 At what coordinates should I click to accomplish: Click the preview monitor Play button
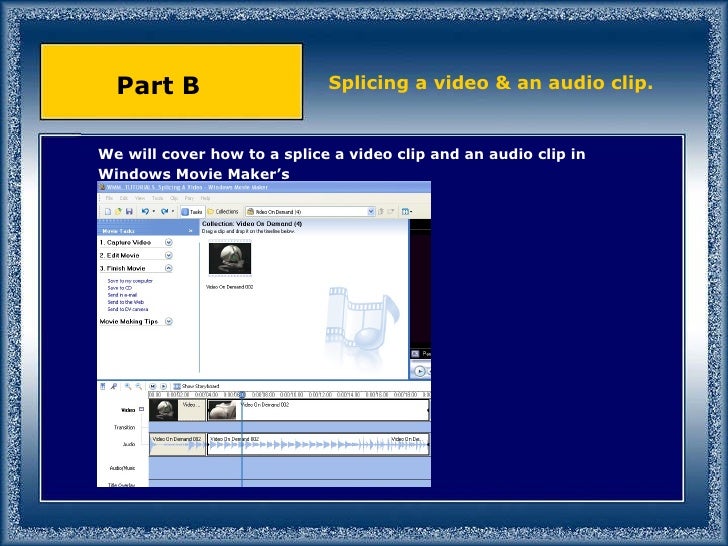click(x=420, y=371)
